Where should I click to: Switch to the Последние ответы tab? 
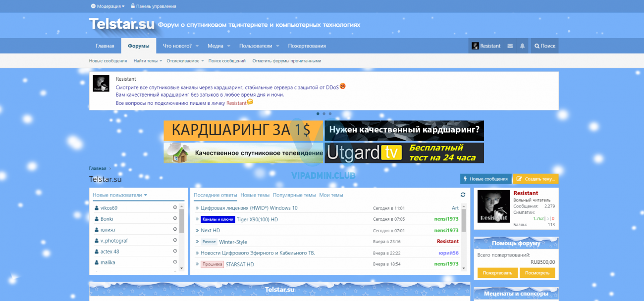(215, 195)
